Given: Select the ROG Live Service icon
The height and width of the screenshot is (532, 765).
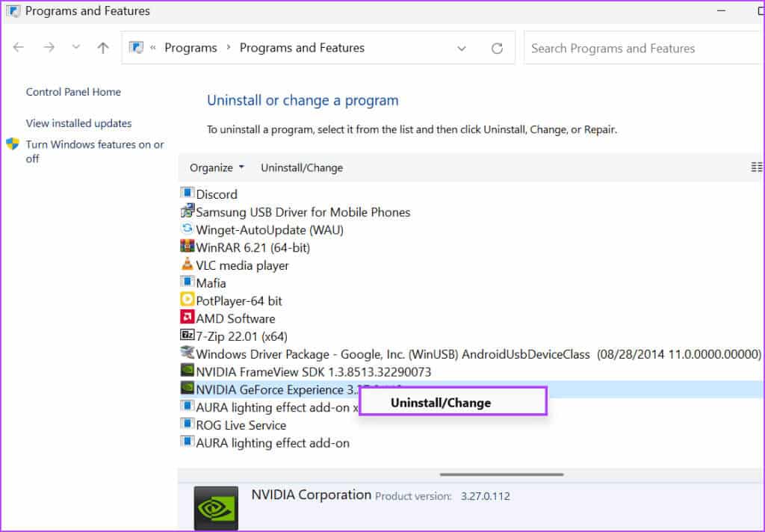Looking at the screenshot, I should (x=188, y=424).
